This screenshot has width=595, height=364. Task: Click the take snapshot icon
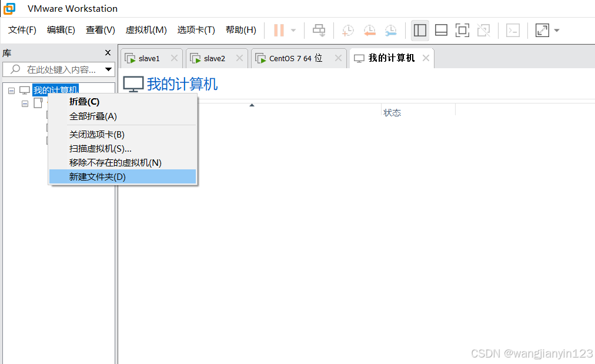click(347, 31)
